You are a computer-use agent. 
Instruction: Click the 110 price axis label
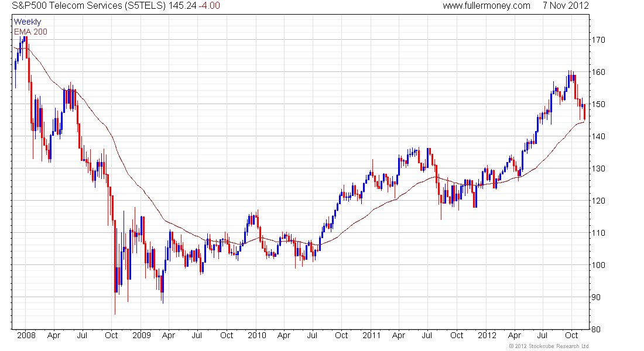point(598,233)
